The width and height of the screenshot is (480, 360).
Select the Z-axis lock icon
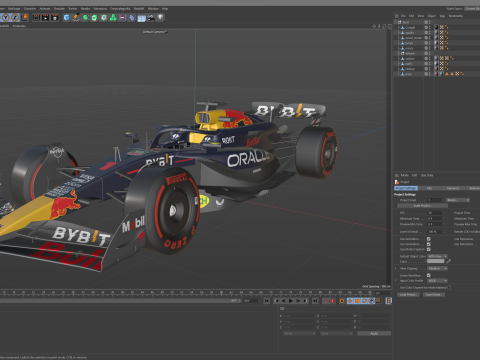(x=15, y=18)
